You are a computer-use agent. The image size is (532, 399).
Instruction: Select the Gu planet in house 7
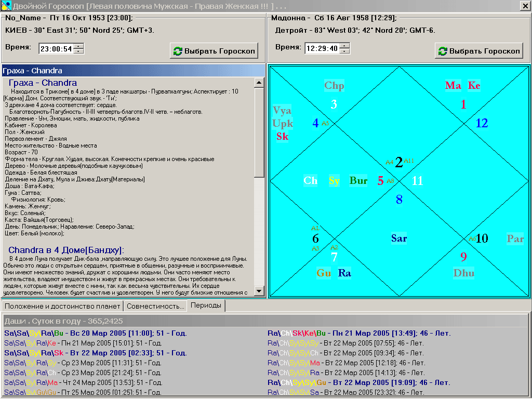pos(324,273)
